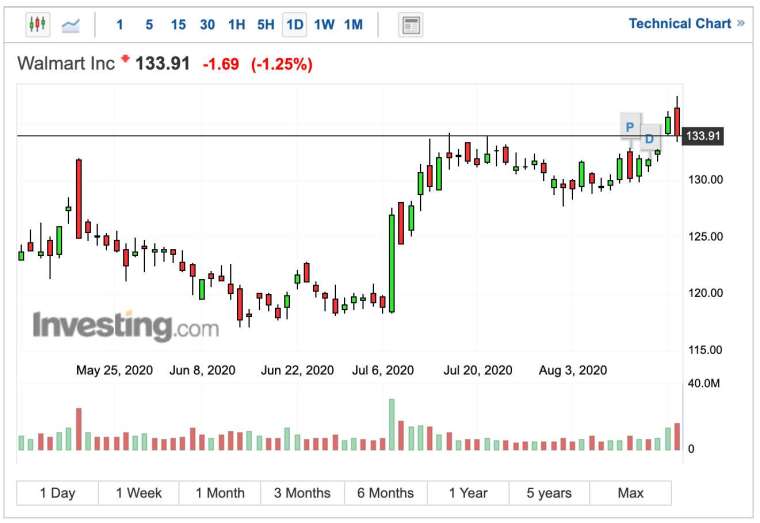Image resolution: width=760 pixels, height=523 pixels.
Task: Click the 115.00 price axis label
Action: click(x=705, y=349)
